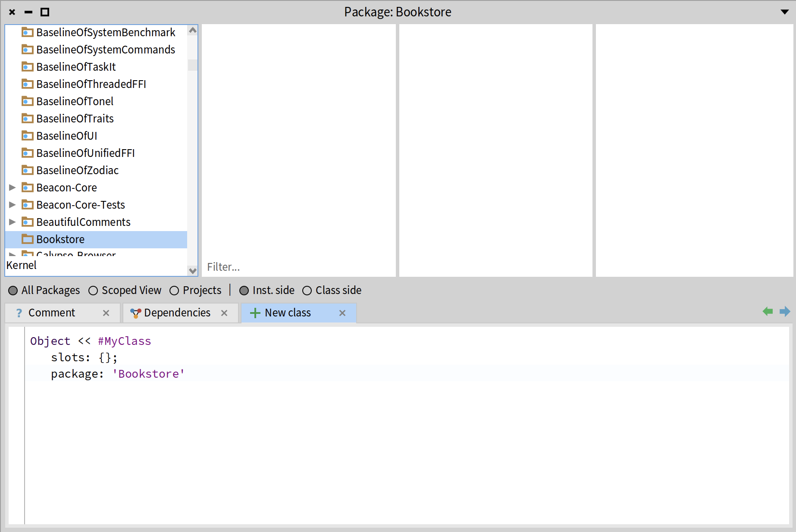796x532 pixels.
Task: Expand the BeautifulComments package
Action: (x=13, y=222)
